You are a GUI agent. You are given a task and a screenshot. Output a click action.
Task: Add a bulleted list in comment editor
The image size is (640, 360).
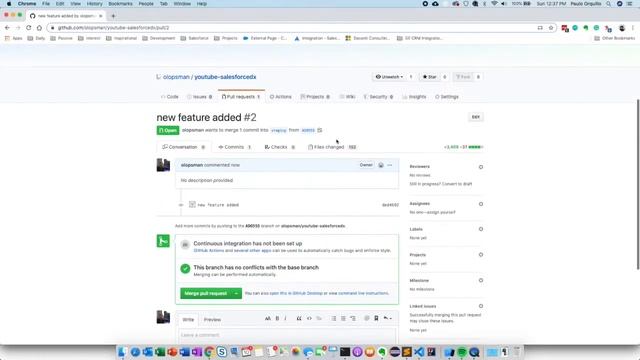coord(333,318)
